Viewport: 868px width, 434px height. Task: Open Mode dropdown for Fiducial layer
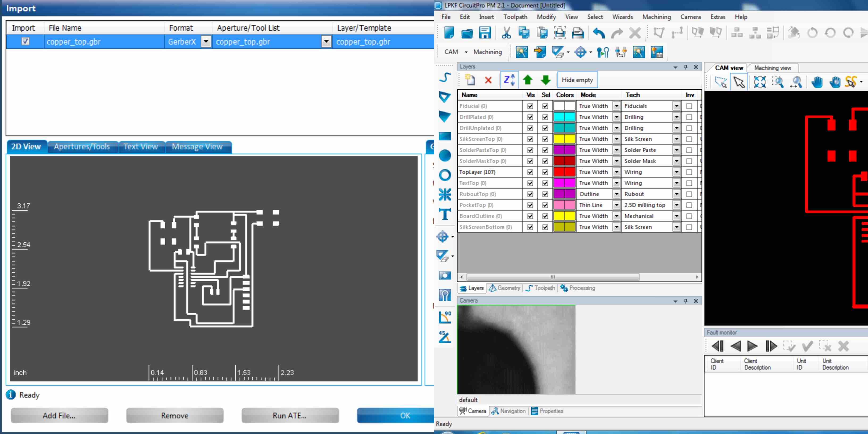(x=616, y=106)
